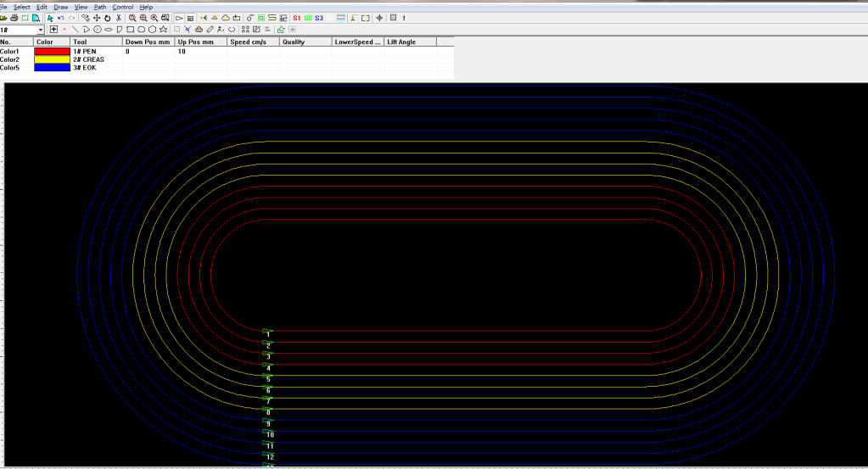Viewport: 868px width, 469px height.
Task: Click path start marker number 1
Action: (268, 332)
